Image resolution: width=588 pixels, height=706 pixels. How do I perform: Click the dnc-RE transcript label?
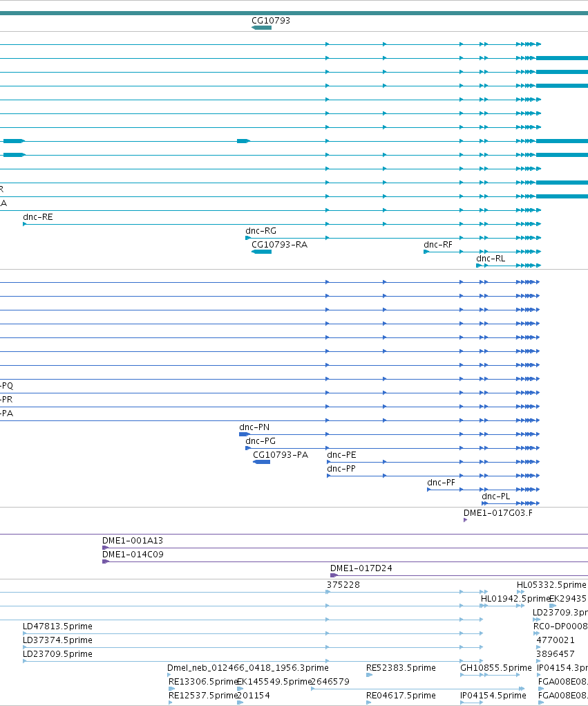point(38,217)
